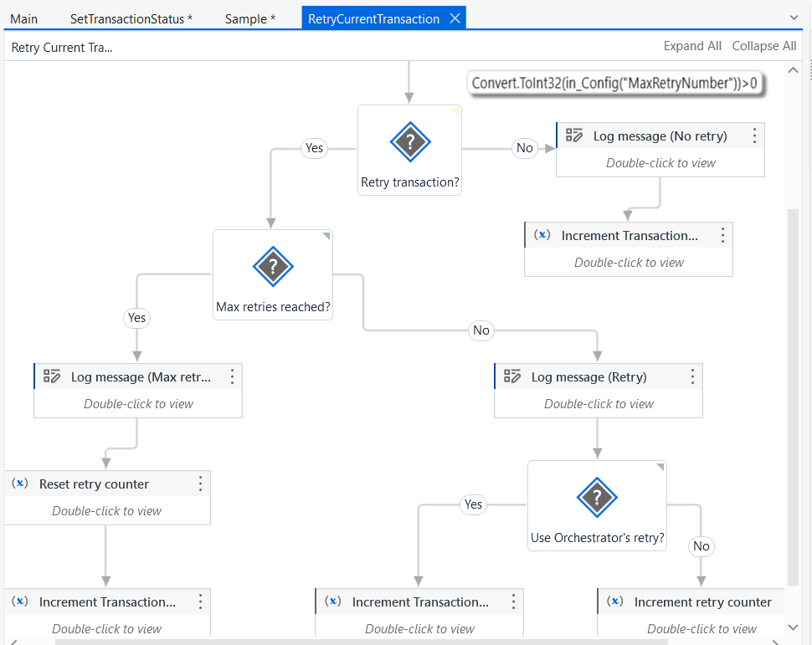Open Expand All to expand every activity

tap(692, 46)
